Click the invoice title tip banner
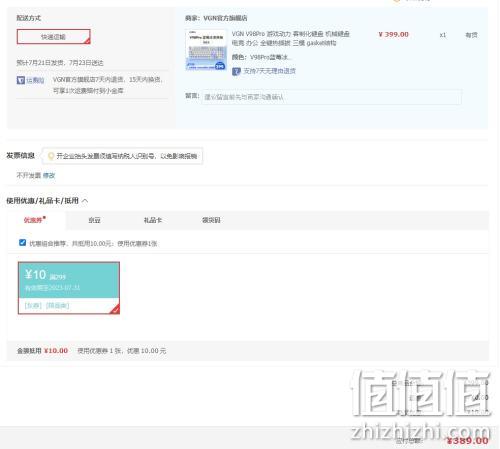Screen dimensions: 500x449 click(122, 156)
